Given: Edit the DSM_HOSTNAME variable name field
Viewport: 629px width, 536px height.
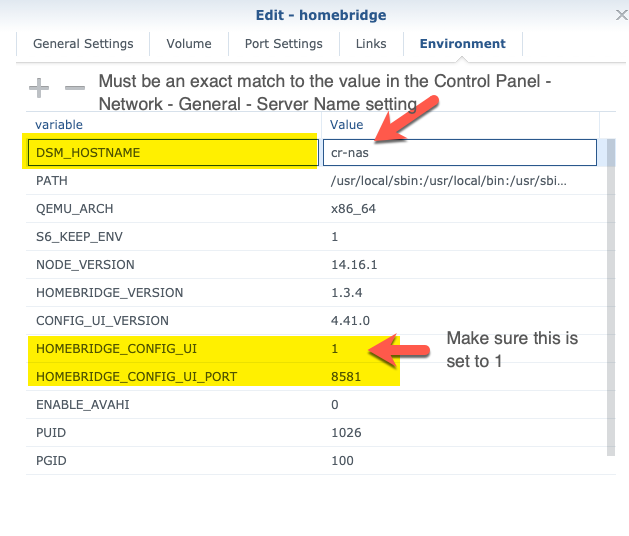Looking at the screenshot, I should (x=173, y=152).
